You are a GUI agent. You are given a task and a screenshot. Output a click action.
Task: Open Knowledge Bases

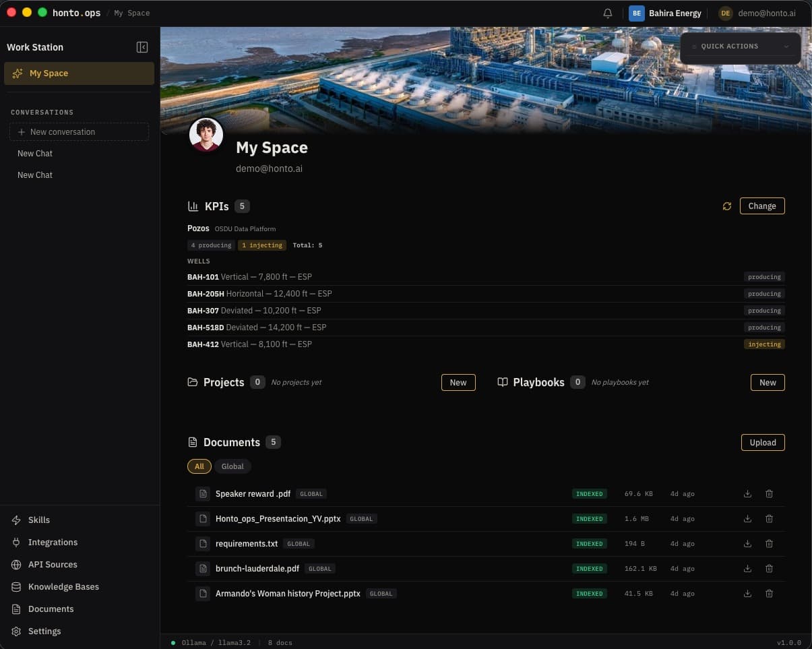point(63,586)
